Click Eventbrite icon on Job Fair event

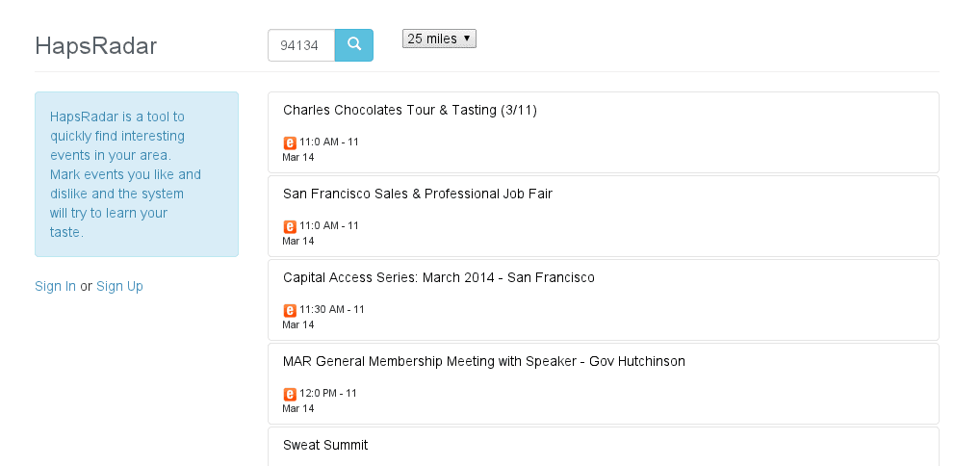point(290,226)
